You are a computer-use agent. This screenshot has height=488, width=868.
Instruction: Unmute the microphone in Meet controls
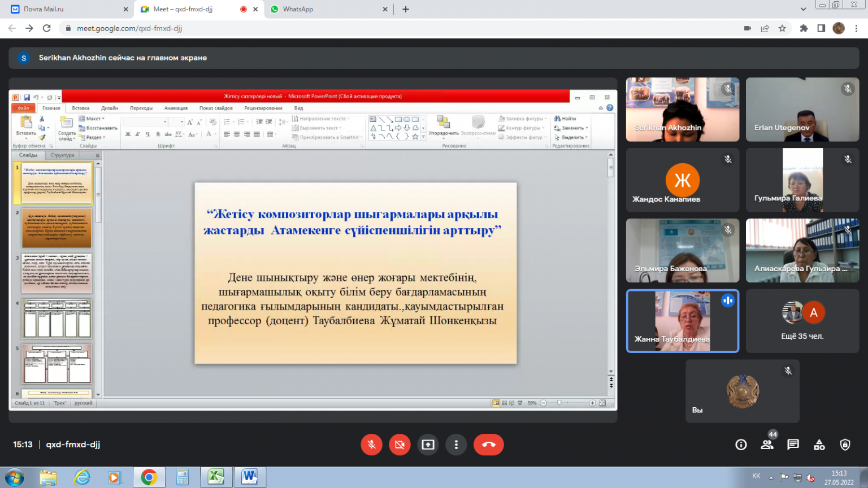pyautogui.click(x=371, y=445)
